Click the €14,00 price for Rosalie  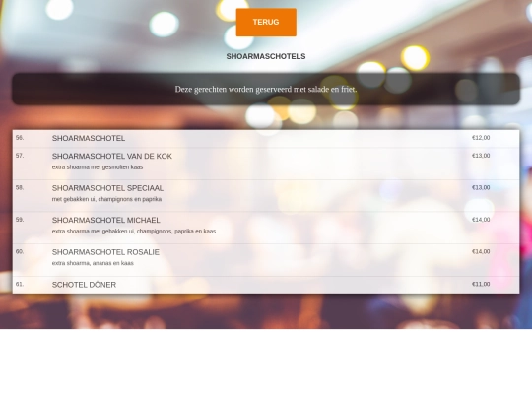pos(481,252)
